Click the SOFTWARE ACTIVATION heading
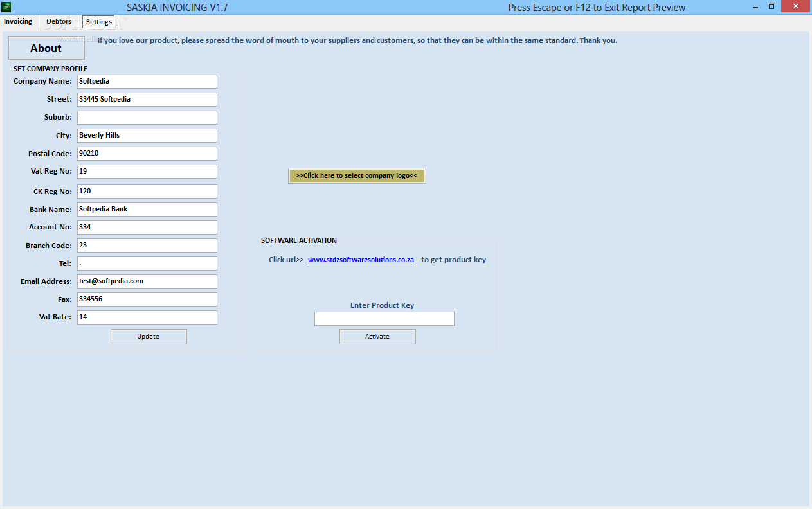This screenshot has width=812, height=509. 299,240
